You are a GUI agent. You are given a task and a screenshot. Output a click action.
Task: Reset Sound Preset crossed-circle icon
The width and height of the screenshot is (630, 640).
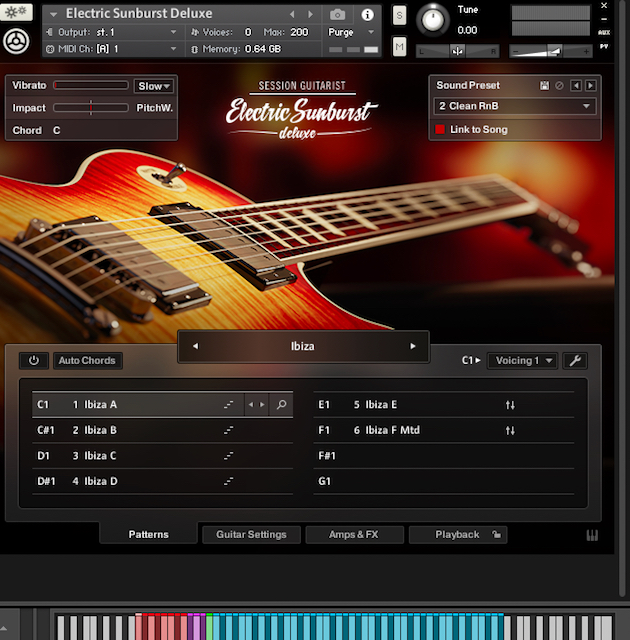[x=559, y=85]
